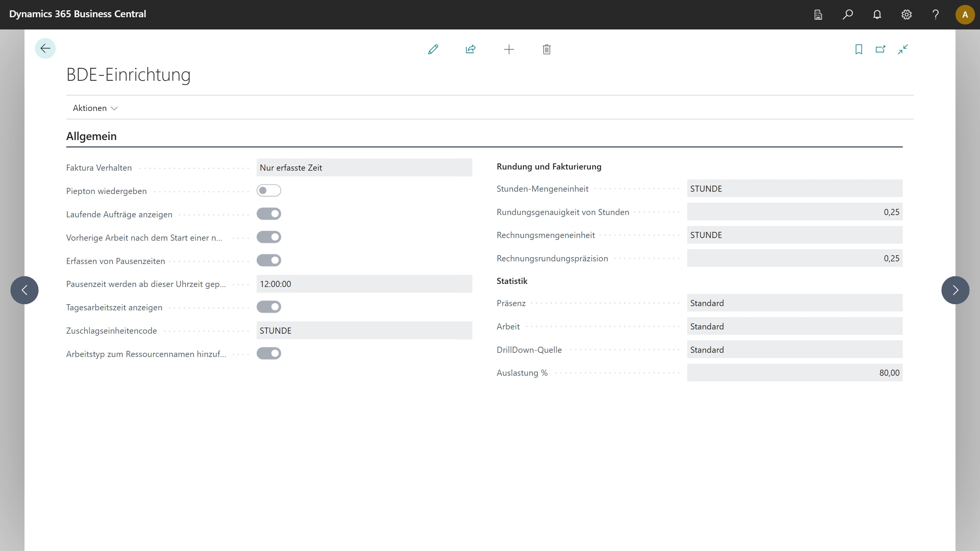Open DrillDown-Quelle Standard dropdown
Screen dimensions: 980x551
tap(795, 350)
